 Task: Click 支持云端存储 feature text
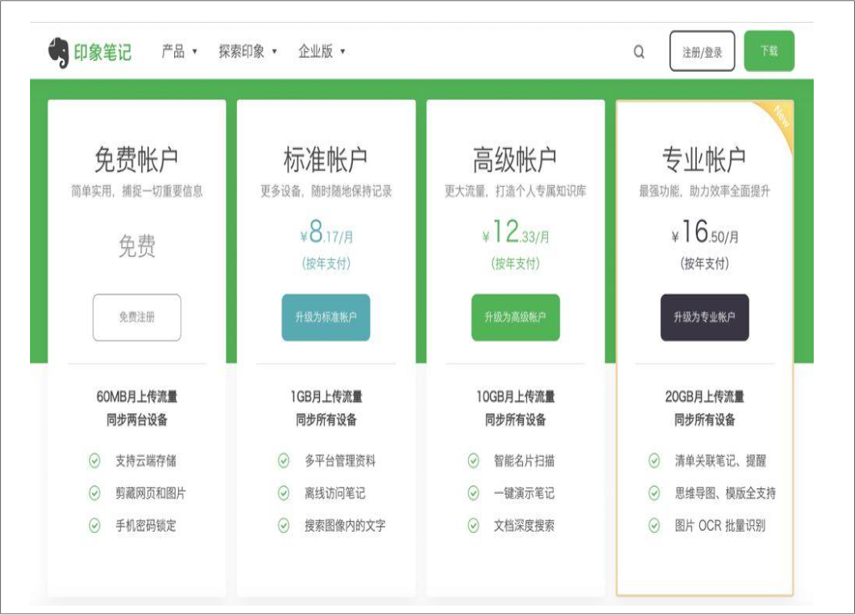[146, 461]
